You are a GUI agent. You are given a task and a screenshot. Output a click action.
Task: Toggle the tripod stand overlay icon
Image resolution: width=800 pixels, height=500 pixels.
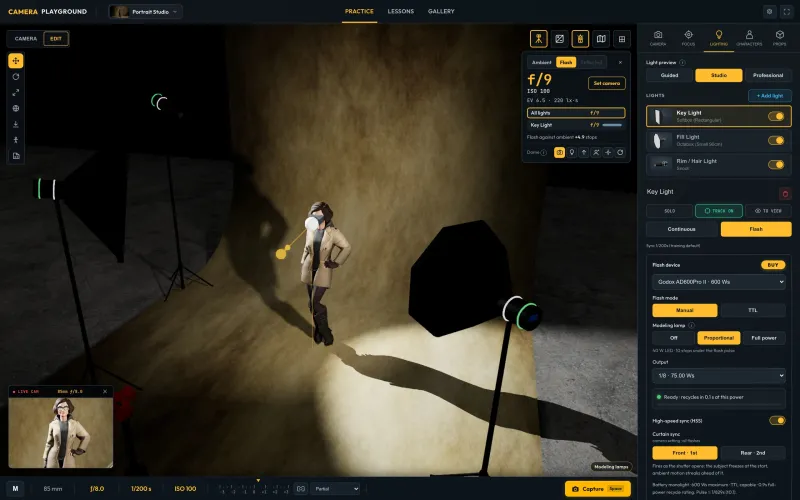point(539,39)
